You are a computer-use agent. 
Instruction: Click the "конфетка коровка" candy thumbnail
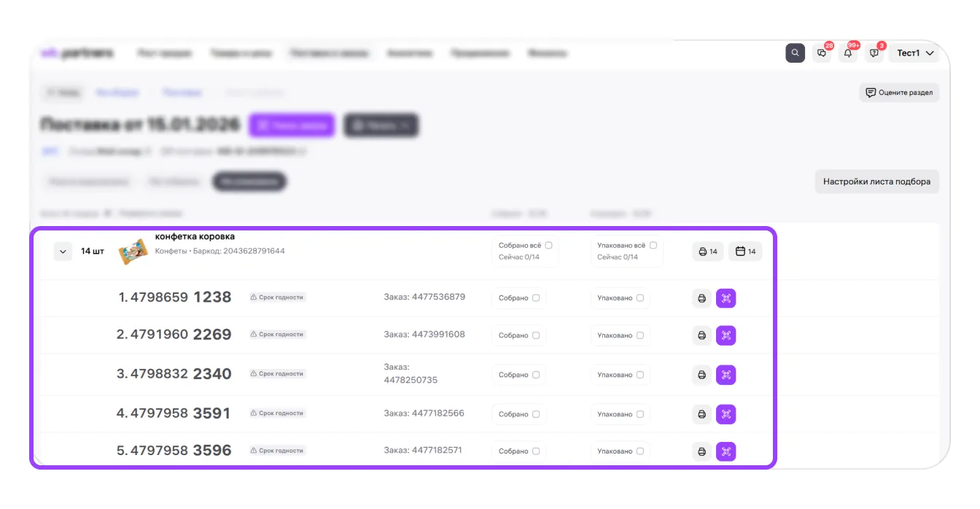(x=133, y=252)
